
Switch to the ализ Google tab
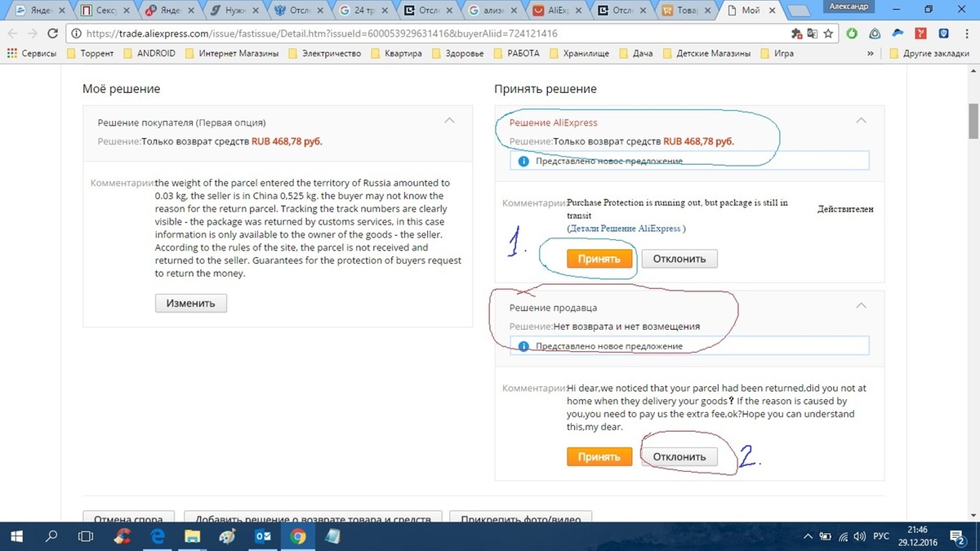[492, 11]
